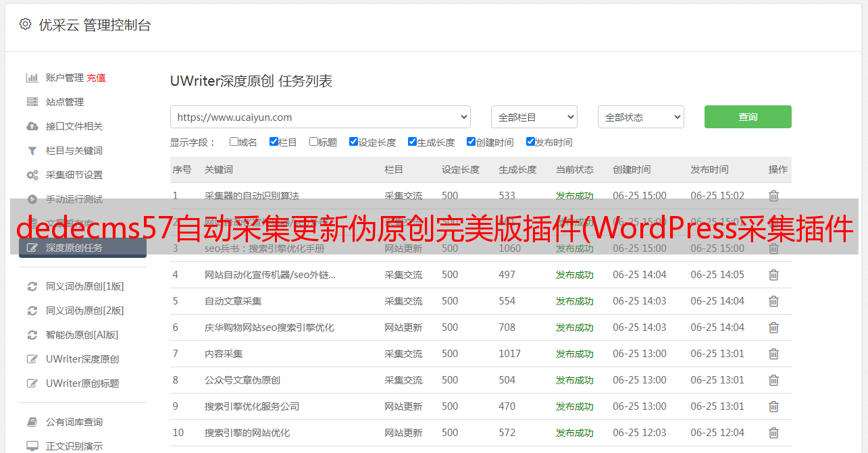868x453 pixels.
Task: Delete the 自动文章采集 task via trash icon
Action: pos(773,301)
